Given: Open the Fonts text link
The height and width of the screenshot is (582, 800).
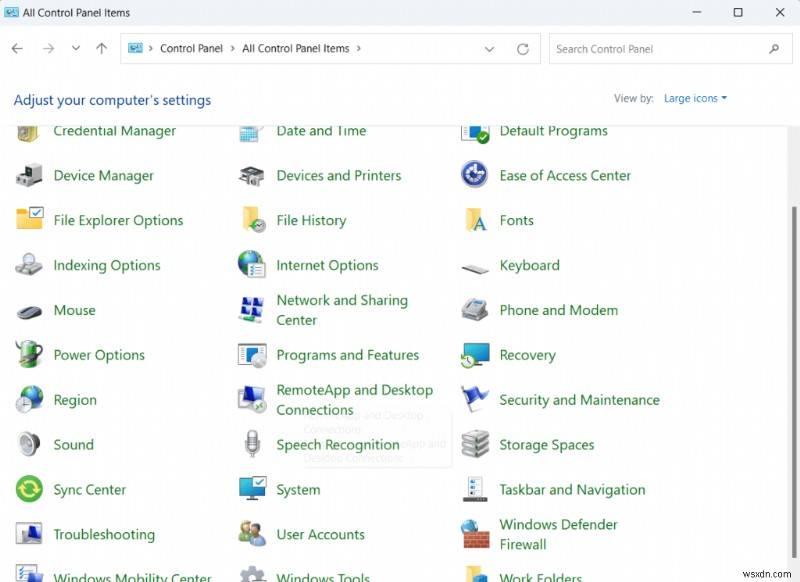Looking at the screenshot, I should pyautogui.click(x=516, y=220).
